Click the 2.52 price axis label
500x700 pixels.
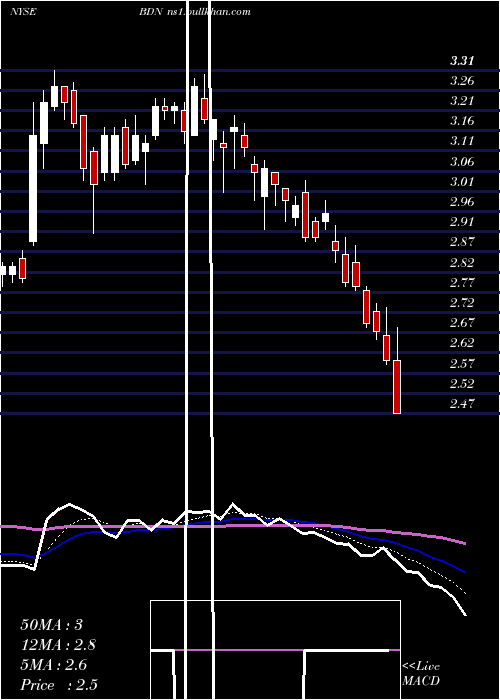coord(462,383)
